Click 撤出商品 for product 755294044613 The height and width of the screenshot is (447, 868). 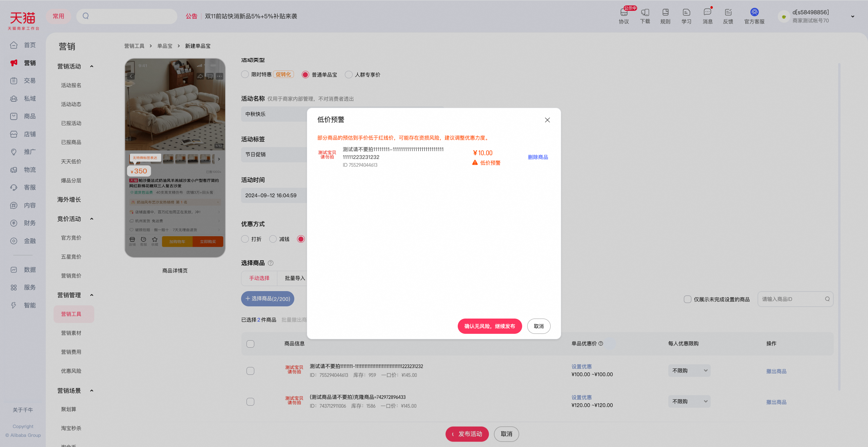776,371
